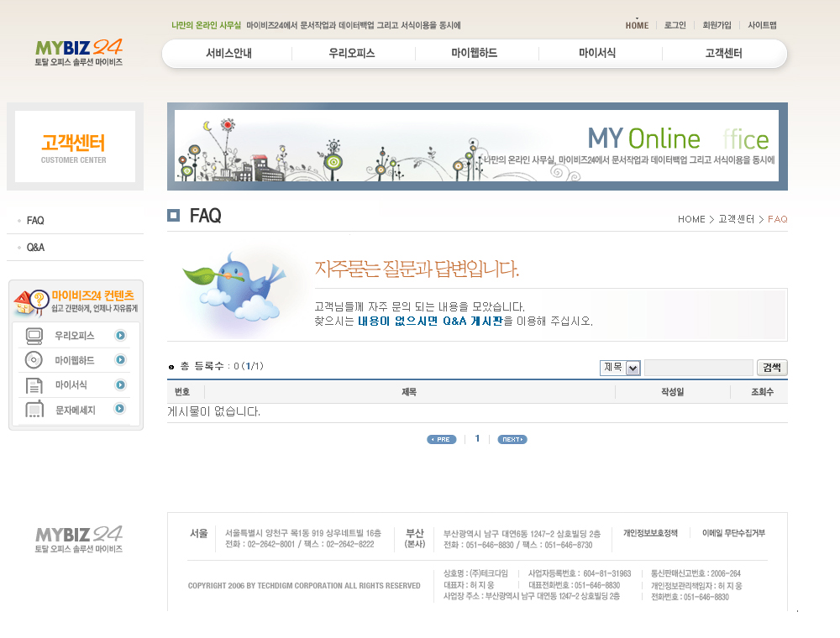Click the arrow icon next to 마이웹하드
The width and height of the screenshot is (840, 638).
121,360
